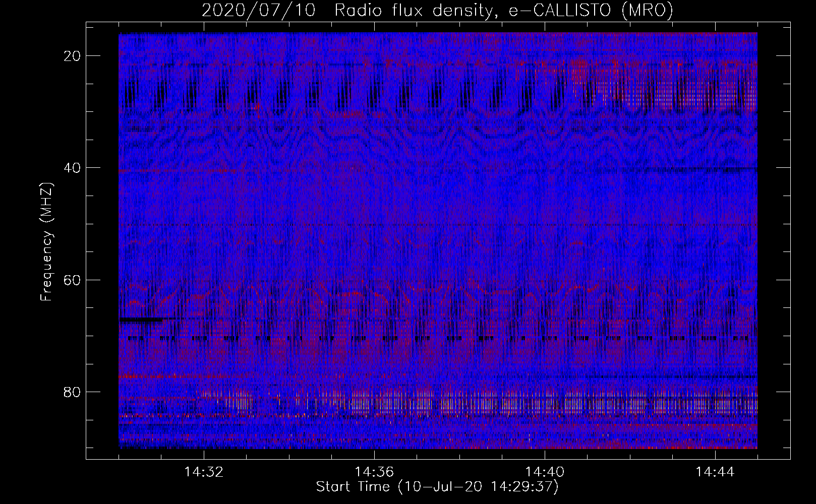Click the 60 MHz frequency tick label
This screenshot has height=504, width=816.
pyautogui.click(x=73, y=280)
